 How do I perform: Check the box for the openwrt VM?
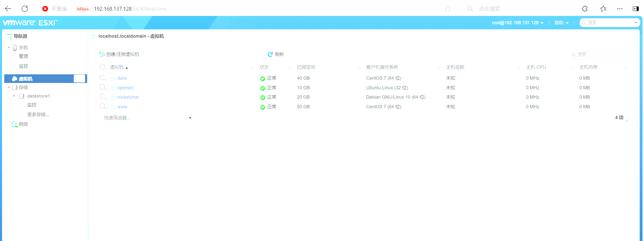click(102, 87)
